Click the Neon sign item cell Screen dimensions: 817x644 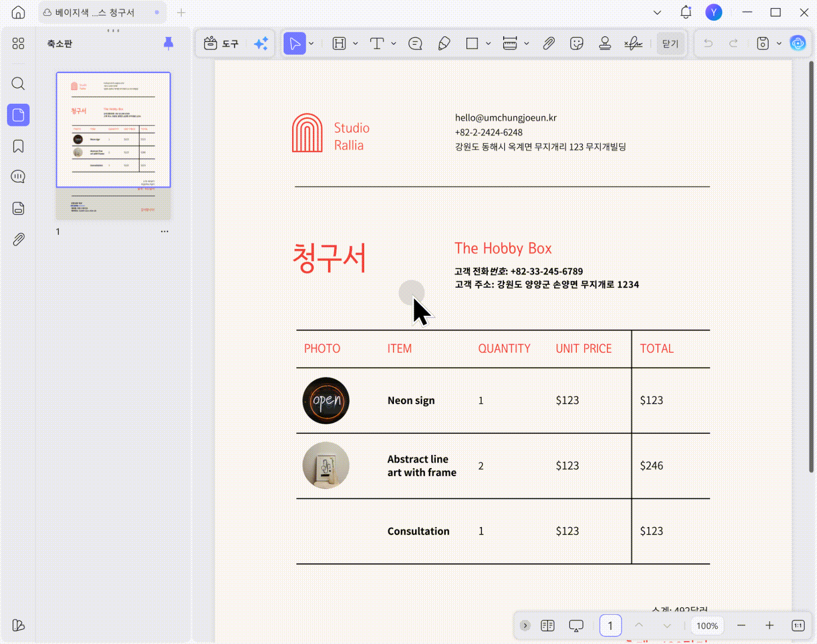(x=411, y=401)
